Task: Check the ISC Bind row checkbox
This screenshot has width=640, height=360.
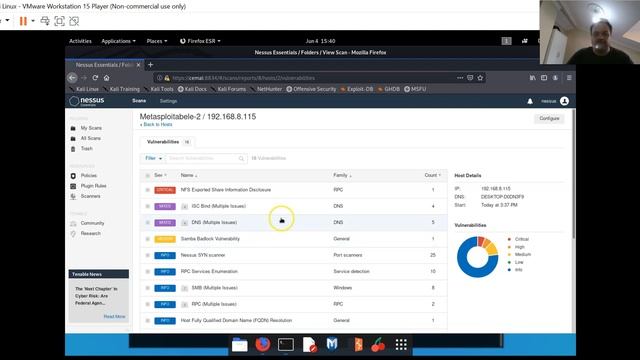Action: tap(147, 206)
